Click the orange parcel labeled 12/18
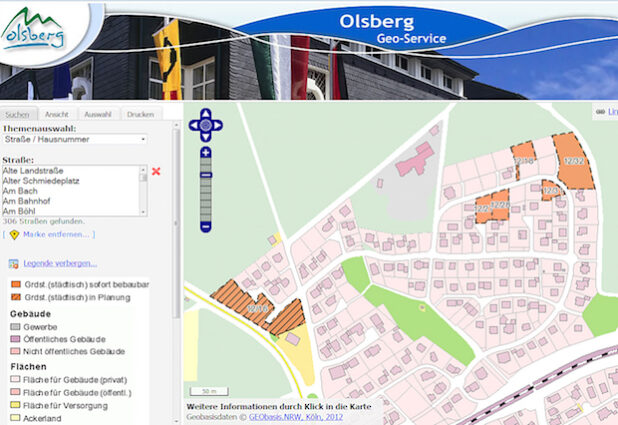 click(523, 156)
